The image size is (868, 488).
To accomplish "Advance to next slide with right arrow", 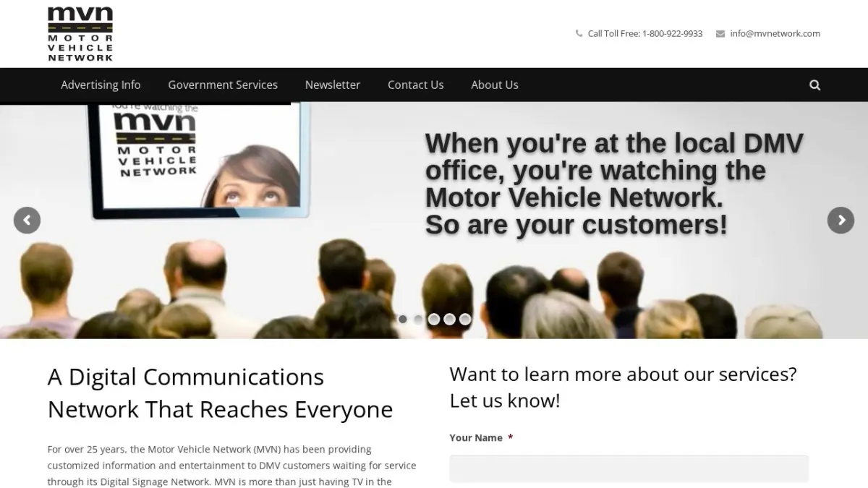I will [x=841, y=221].
